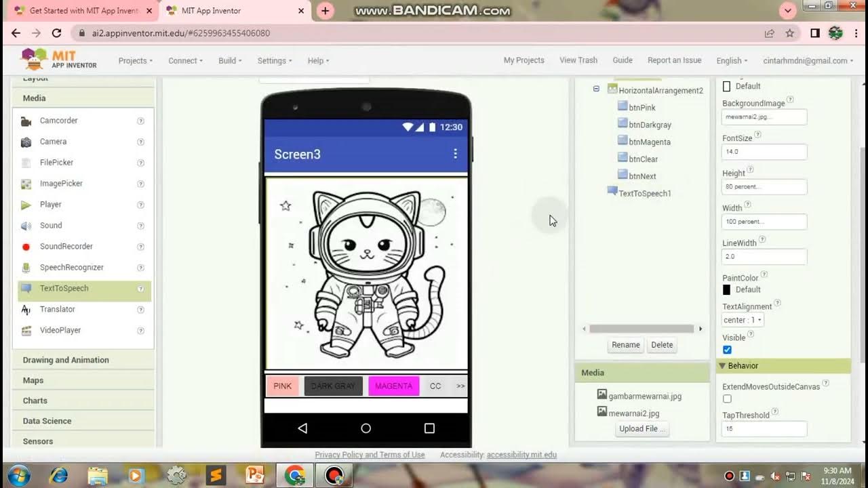Click MIT App Inventor logo

(x=59, y=60)
